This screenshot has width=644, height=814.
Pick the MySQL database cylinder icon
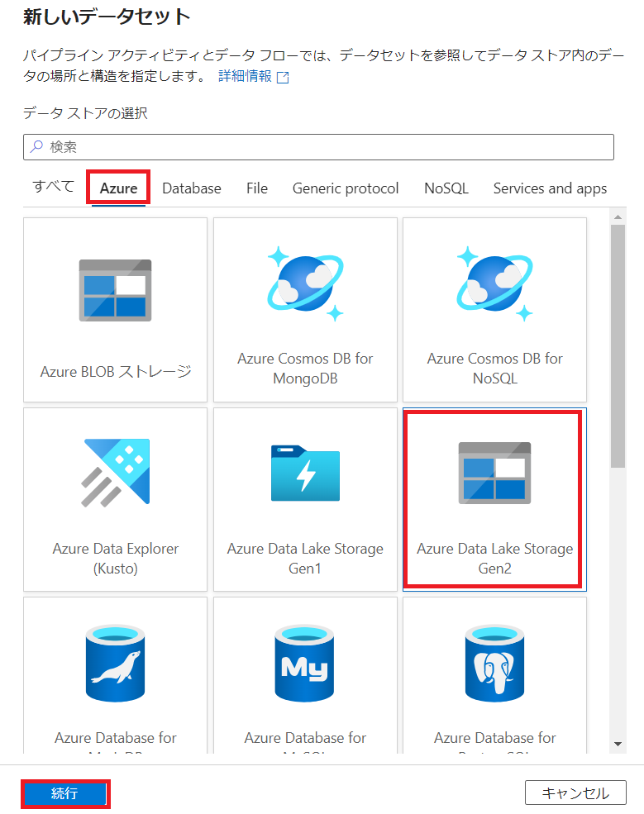click(304, 664)
